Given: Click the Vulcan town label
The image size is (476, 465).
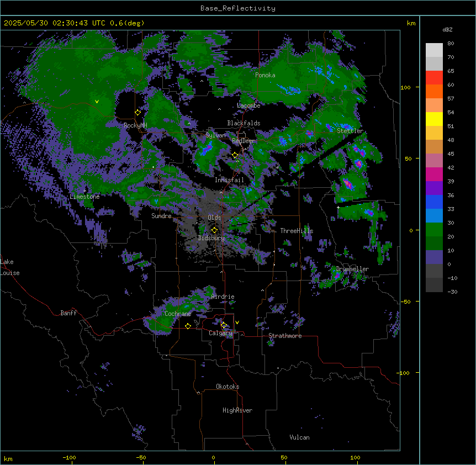Looking at the screenshot, I should (x=299, y=437).
